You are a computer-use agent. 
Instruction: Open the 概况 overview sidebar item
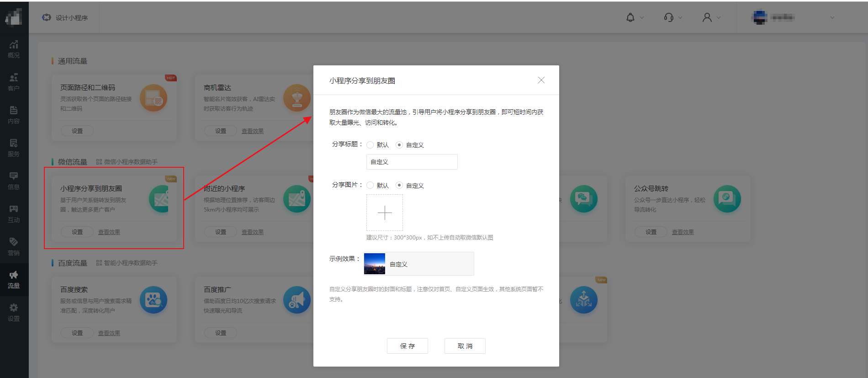point(14,49)
